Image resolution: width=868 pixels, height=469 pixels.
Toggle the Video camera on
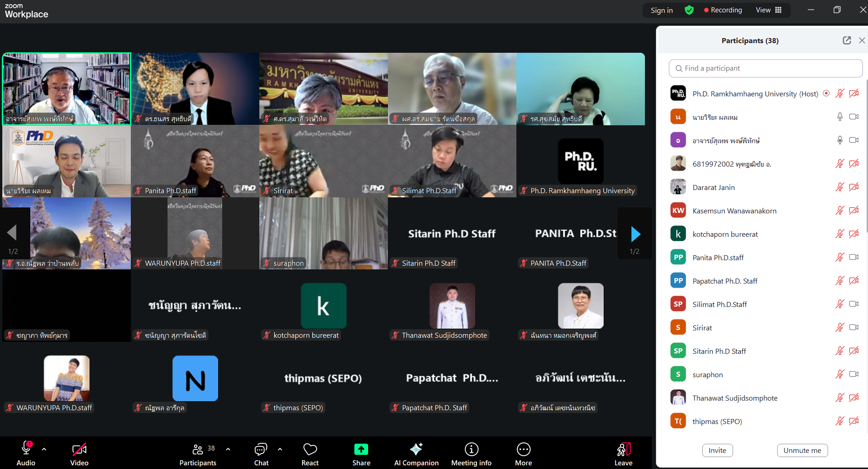point(79,454)
